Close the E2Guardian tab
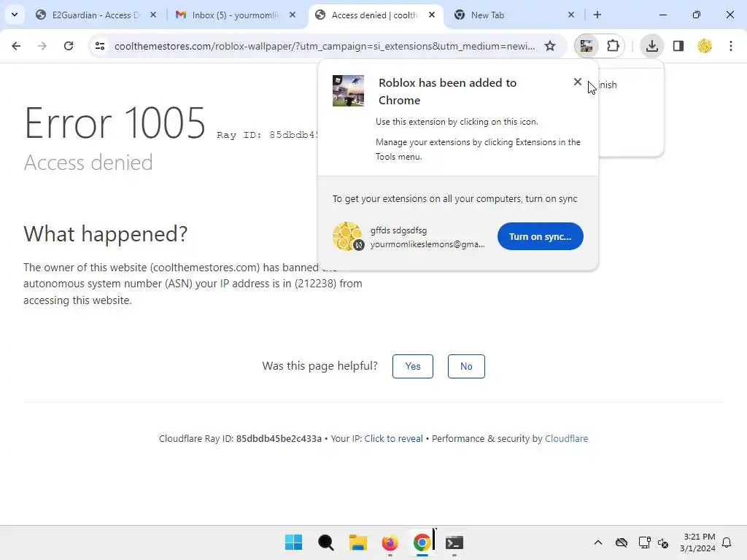The height and width of the screenshot is (560, 747). (x=153, y=15)
